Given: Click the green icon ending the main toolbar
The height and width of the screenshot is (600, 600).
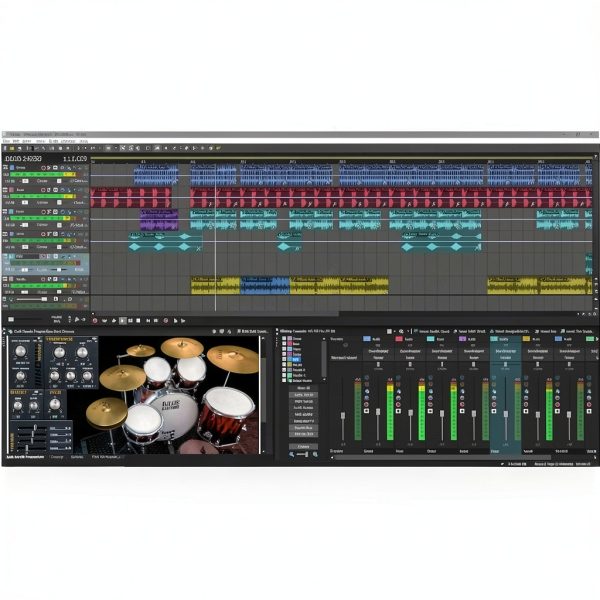Looking at the screenshot, I should 218,148.
